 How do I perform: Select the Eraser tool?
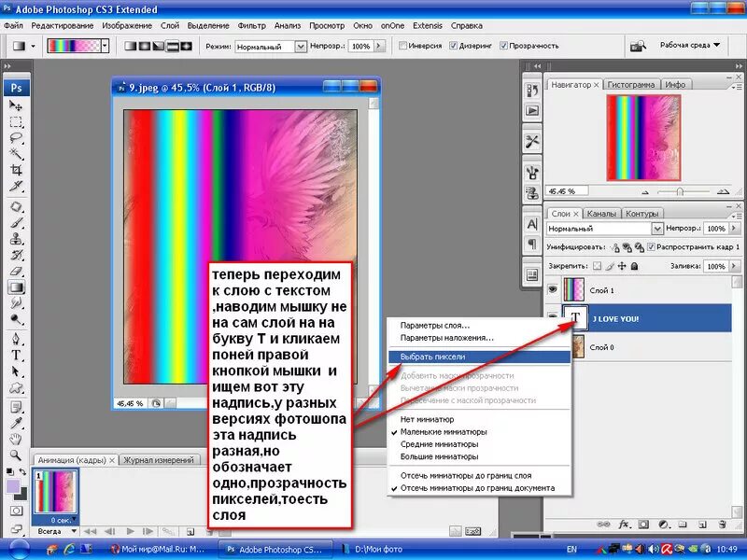tap(16, 271)
